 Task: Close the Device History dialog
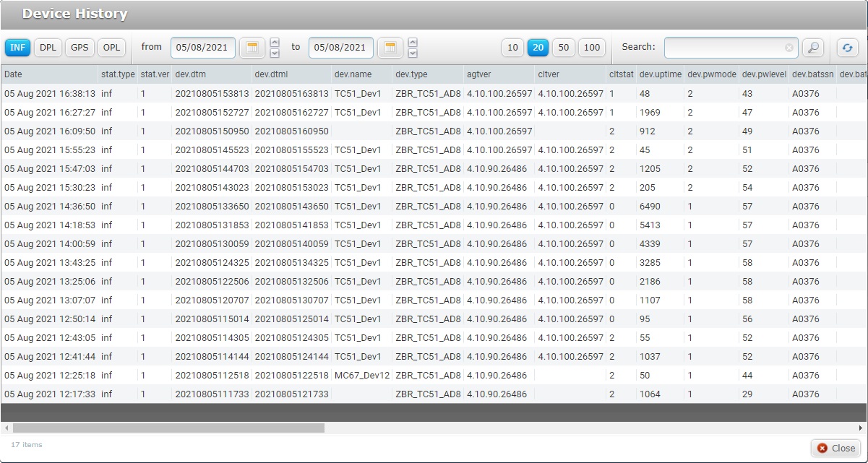tap(835, 448)
